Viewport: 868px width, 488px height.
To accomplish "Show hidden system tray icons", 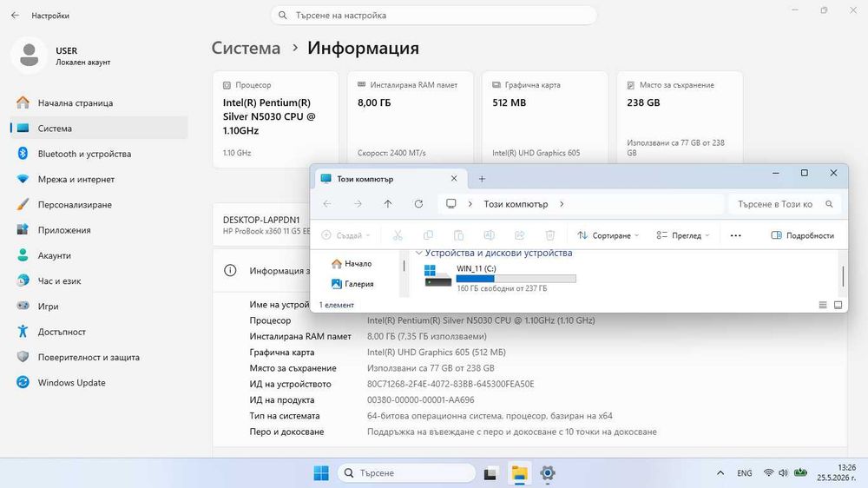I will tap(720, 473).
